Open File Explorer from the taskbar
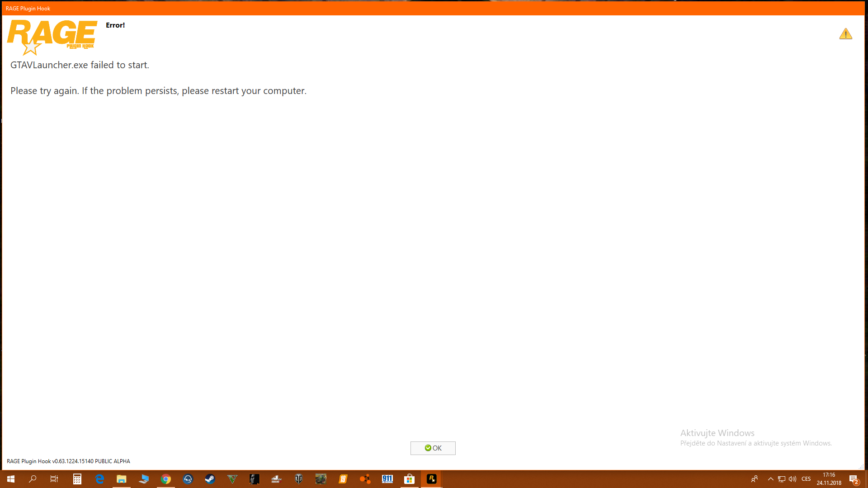The height and width of the screenshot is (488, 868). (x=121, y=479)
